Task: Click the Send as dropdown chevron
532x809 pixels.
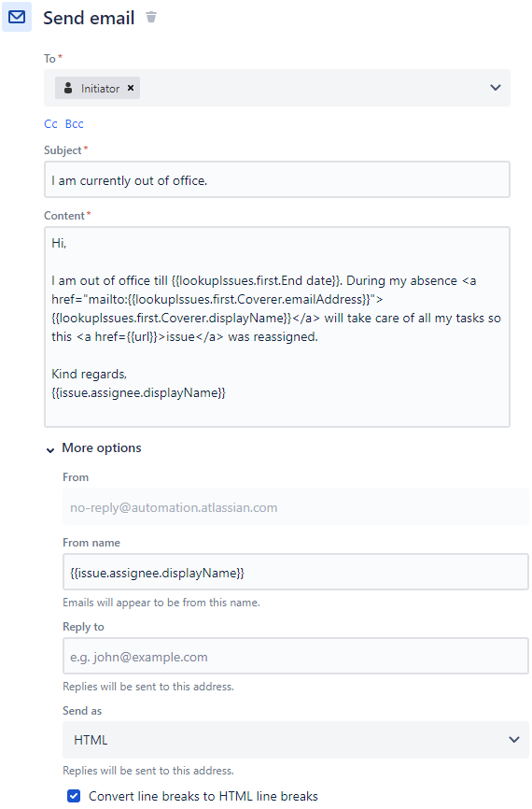Action: pyautogui.click(x=514, y=740)
